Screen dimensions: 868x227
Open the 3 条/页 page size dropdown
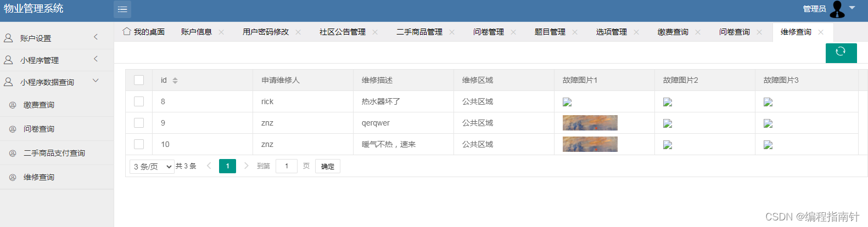(x=152, y=166)
